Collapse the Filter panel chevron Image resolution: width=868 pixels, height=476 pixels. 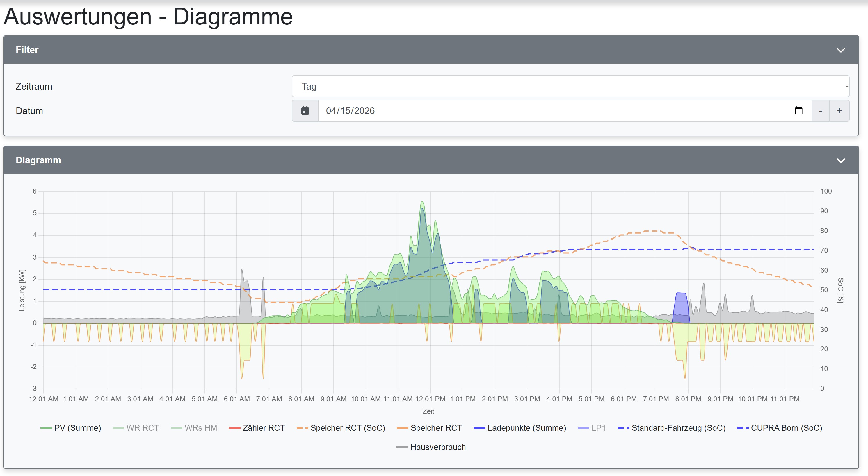coord(841,50)
